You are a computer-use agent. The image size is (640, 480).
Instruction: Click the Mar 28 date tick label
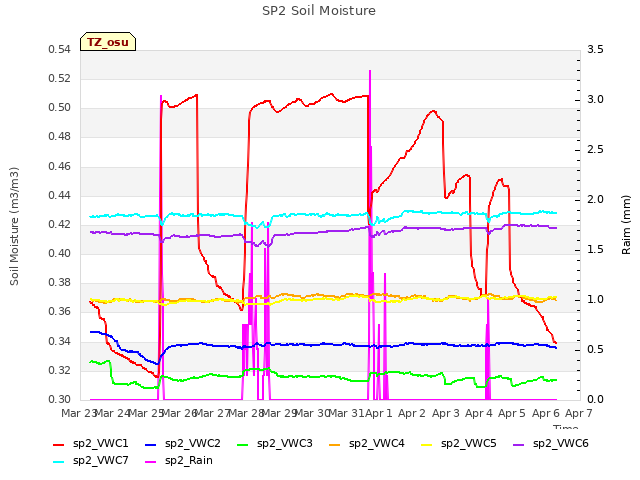click(245, 413)
